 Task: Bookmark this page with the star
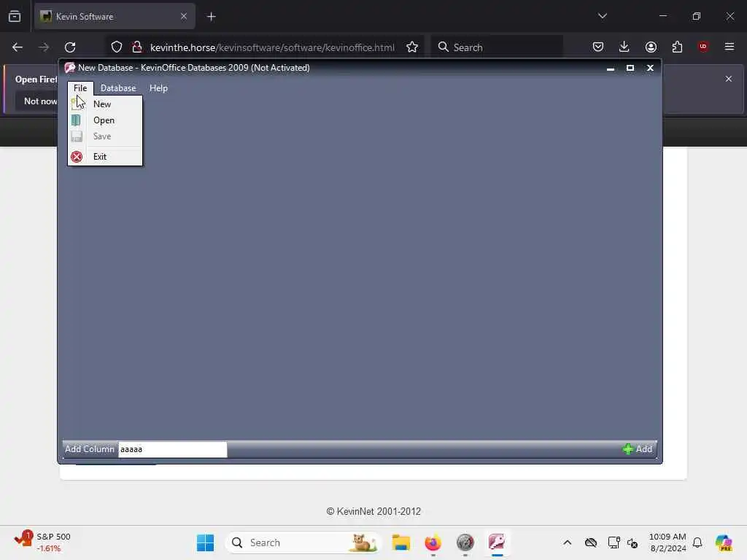coord(412,47)
